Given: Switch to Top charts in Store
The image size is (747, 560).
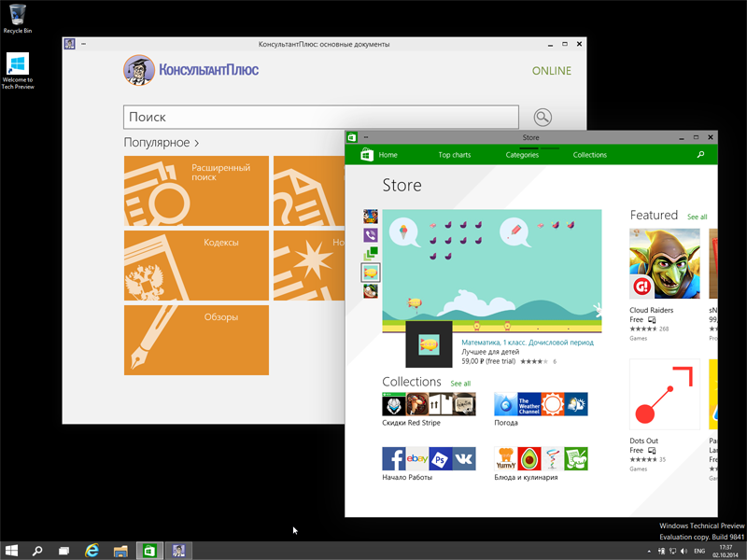Looking at the screenshot, I should click(455, 155).
